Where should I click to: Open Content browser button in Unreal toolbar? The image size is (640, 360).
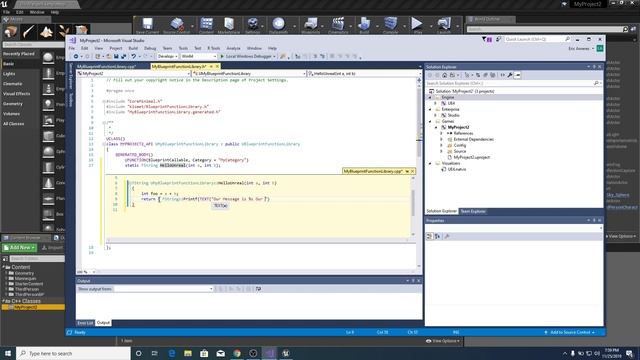pos(206,25)
